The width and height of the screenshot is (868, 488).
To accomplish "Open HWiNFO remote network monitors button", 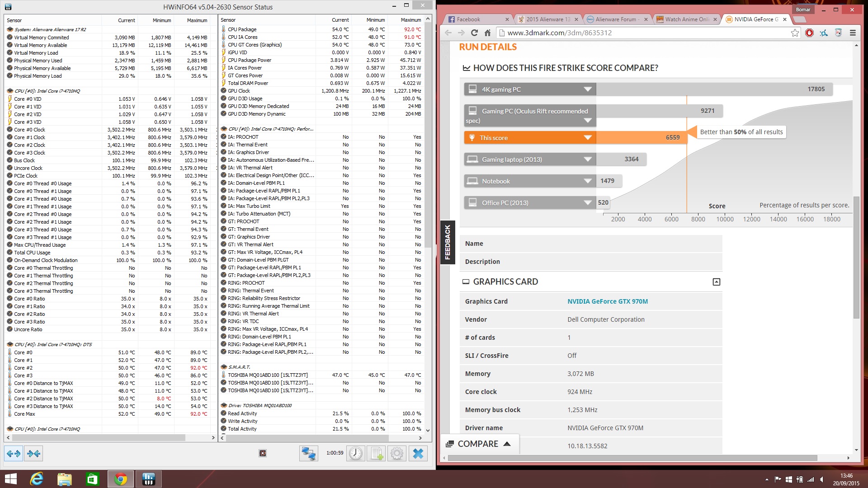I will coord(308,453).
